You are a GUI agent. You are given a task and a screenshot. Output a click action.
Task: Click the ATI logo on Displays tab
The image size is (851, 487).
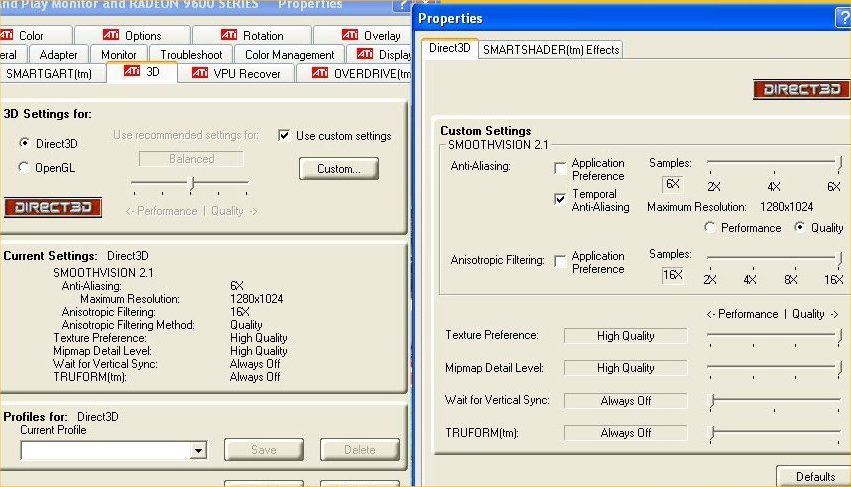(x=365, y=53)
